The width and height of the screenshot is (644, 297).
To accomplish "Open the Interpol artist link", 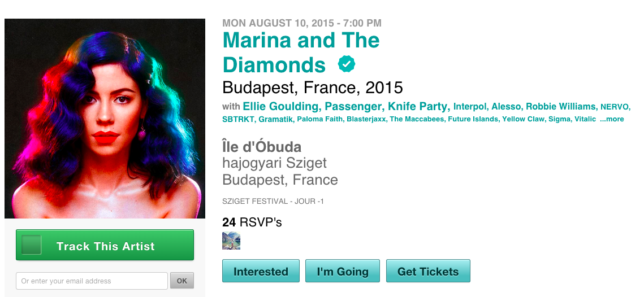I will click(470, 106).
